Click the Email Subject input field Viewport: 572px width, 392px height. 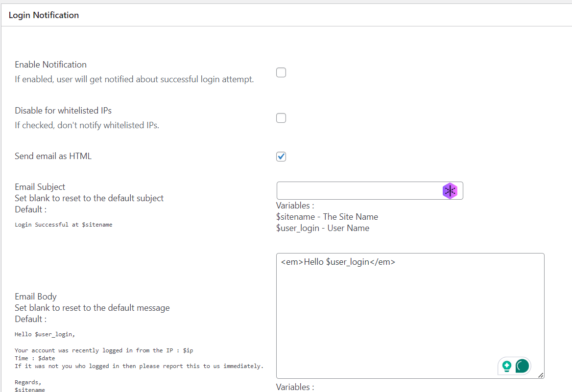(370, 191)
